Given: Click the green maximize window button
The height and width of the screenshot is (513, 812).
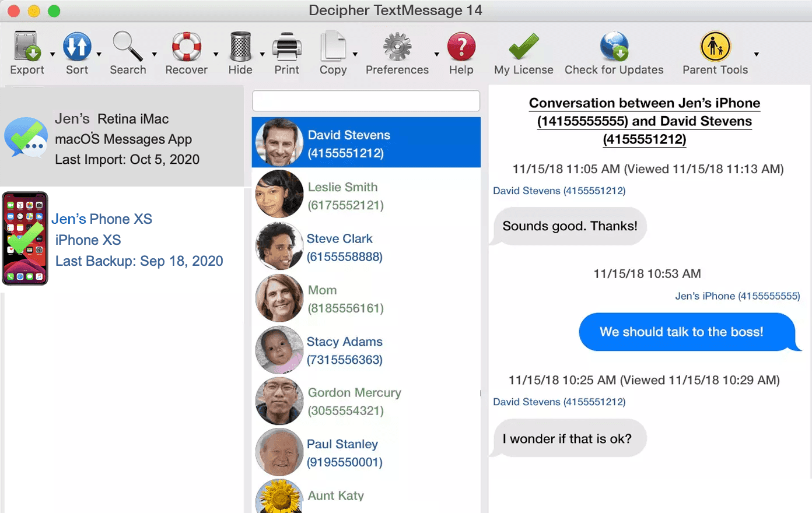Looking at the screenshot, I should 54,10.
